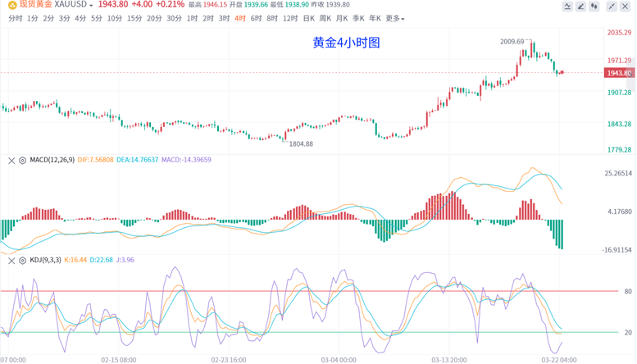The height and width of the screenshot is (364, 637).
Task: Toggle fullscreen with the diagonal arrows icon
Action: pyautogui.click(x=612, y=7)
